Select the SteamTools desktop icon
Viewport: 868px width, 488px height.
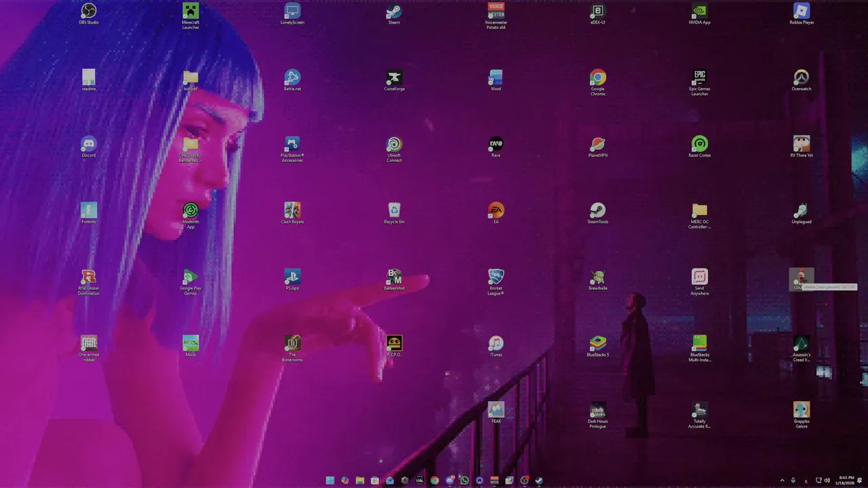(x=597, y=213)
